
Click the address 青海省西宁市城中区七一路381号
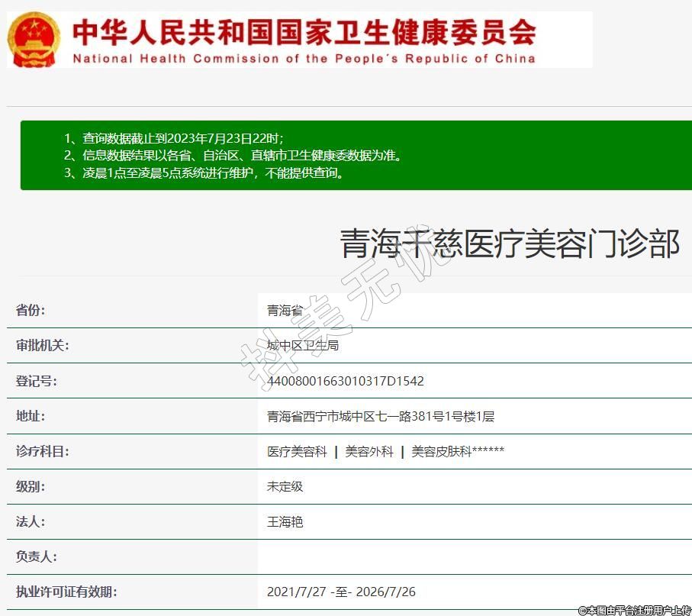tap(380, 416)
